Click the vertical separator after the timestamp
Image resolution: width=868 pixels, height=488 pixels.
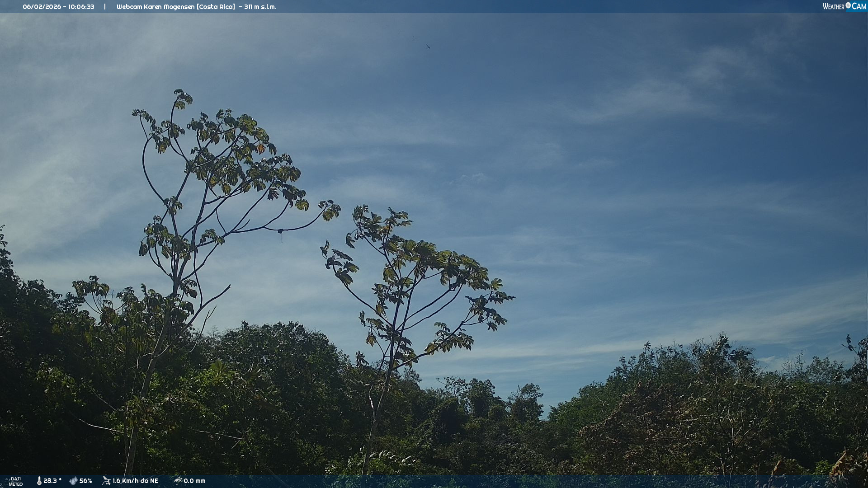(x=105, y=7)
